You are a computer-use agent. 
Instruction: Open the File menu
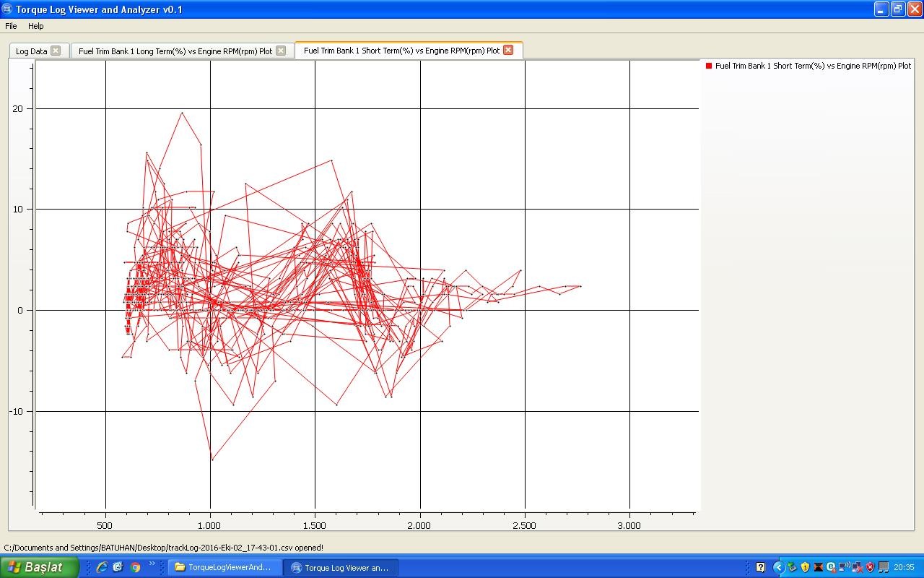pos(11,26)
